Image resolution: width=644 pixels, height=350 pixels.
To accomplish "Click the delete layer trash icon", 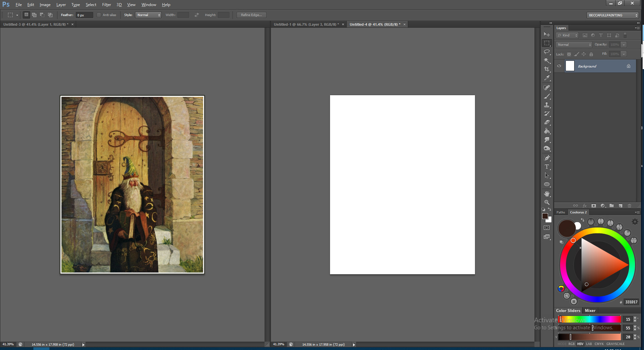I will click(629, 206).
